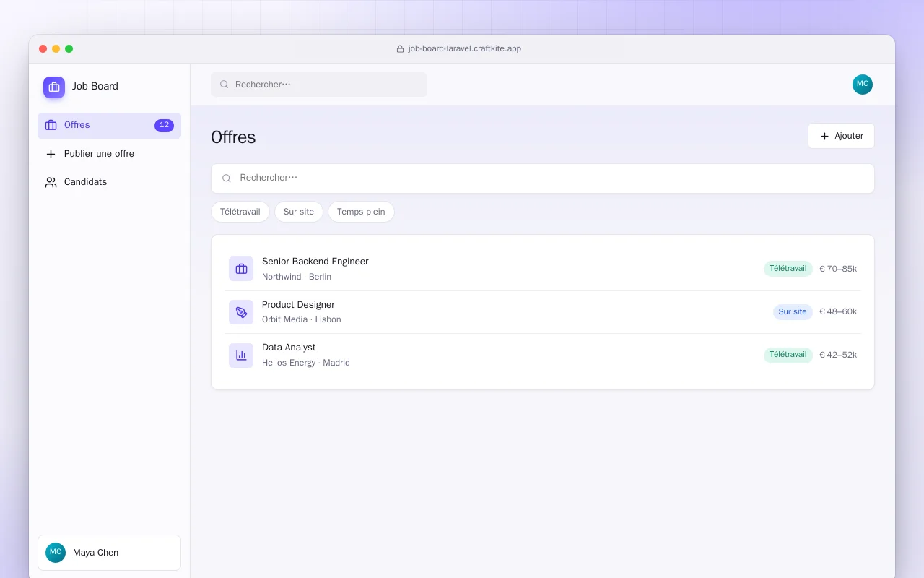Screen dimensions: 924x578
Task: Click the 12 count badge on Offres
Action: [164, 126]
